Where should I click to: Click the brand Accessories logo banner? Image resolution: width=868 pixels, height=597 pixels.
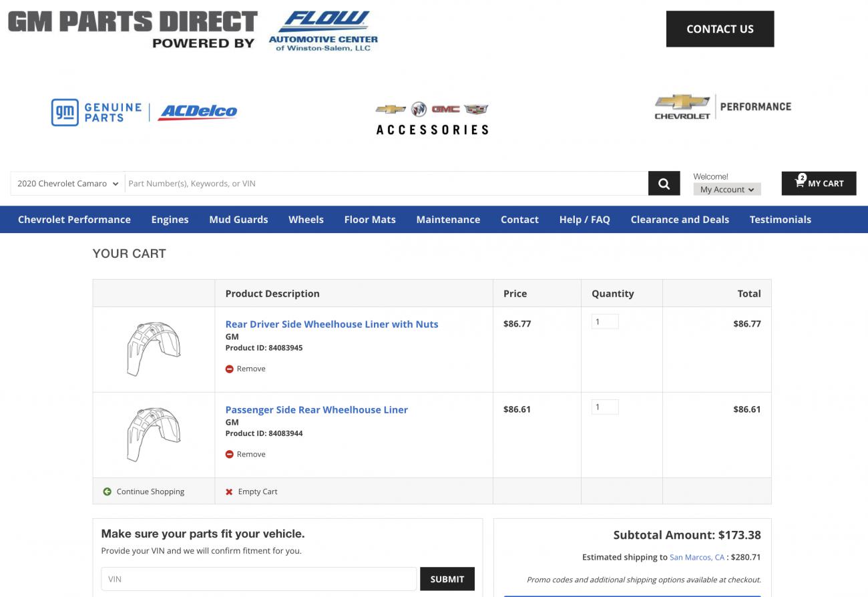click(432, 119)
